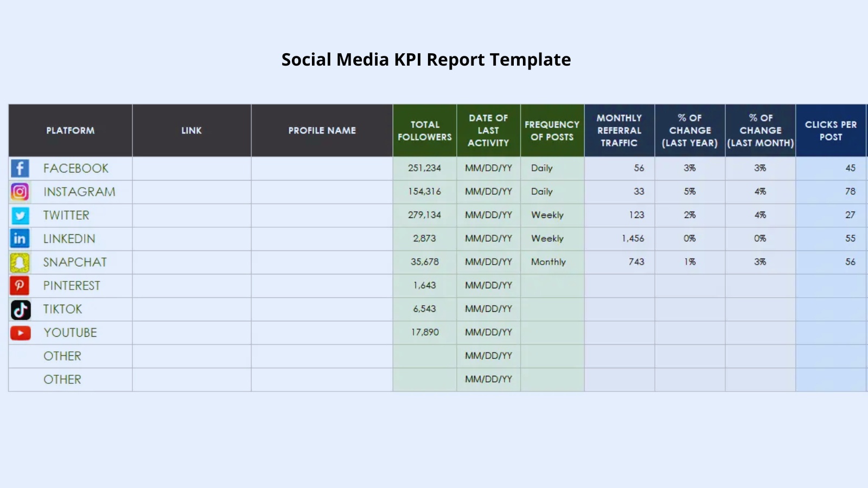Click the LinkedIn logo icon

pyautogui.click(x=20, y=239)
